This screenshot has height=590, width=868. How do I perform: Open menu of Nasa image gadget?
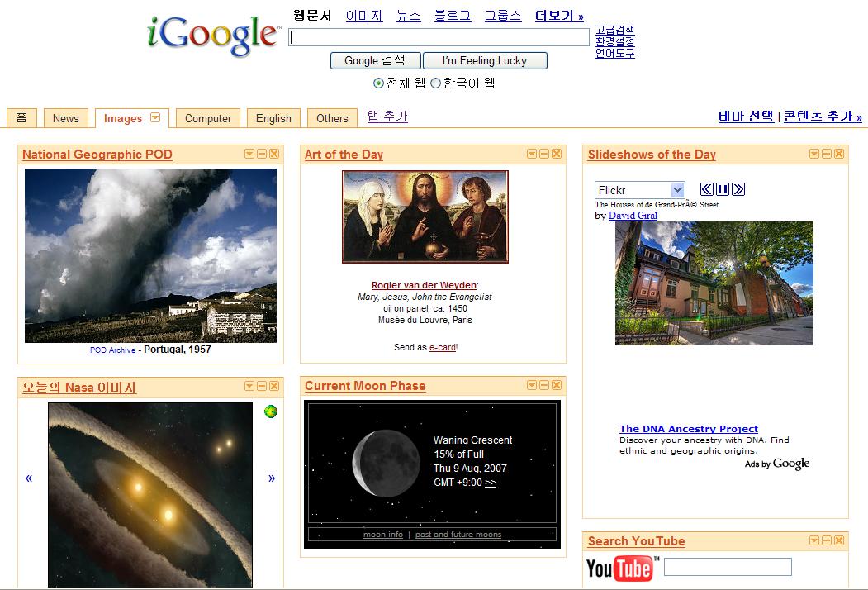(x=249, y=386)
